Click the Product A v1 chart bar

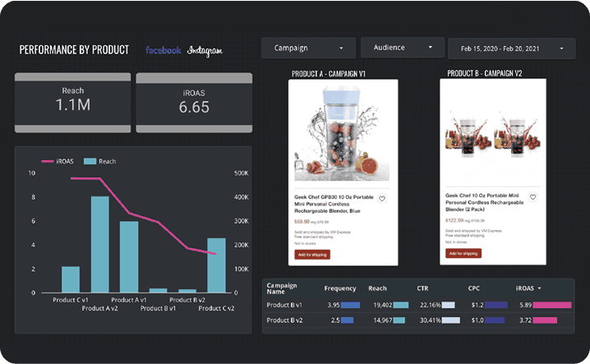(x=129, y=256)
